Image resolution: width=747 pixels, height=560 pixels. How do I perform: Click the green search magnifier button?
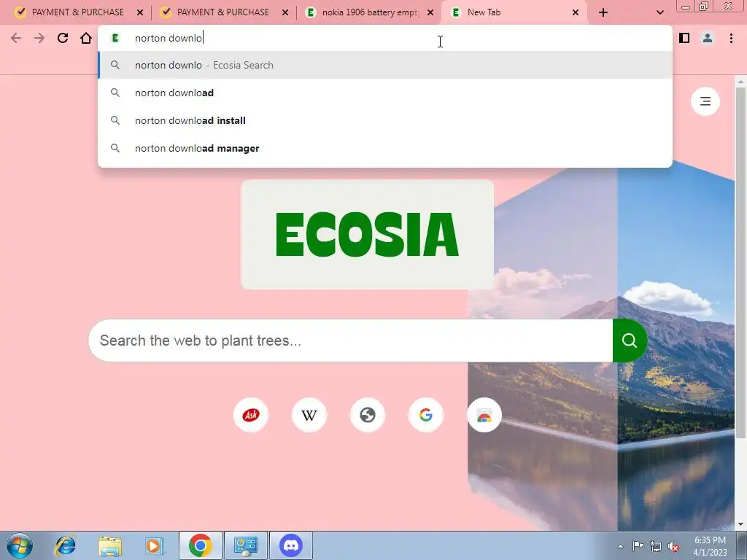pos(630,341)
